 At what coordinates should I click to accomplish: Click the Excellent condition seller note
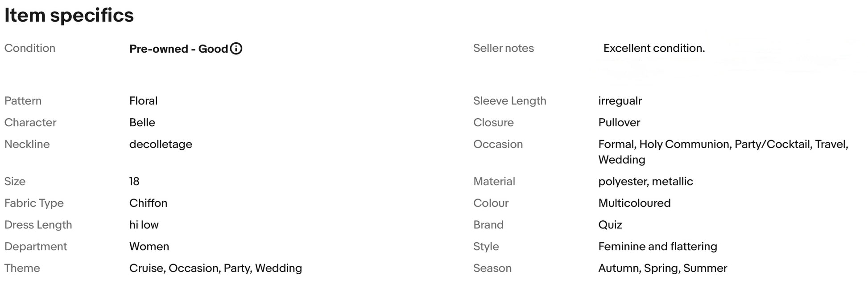coord(654,48)
